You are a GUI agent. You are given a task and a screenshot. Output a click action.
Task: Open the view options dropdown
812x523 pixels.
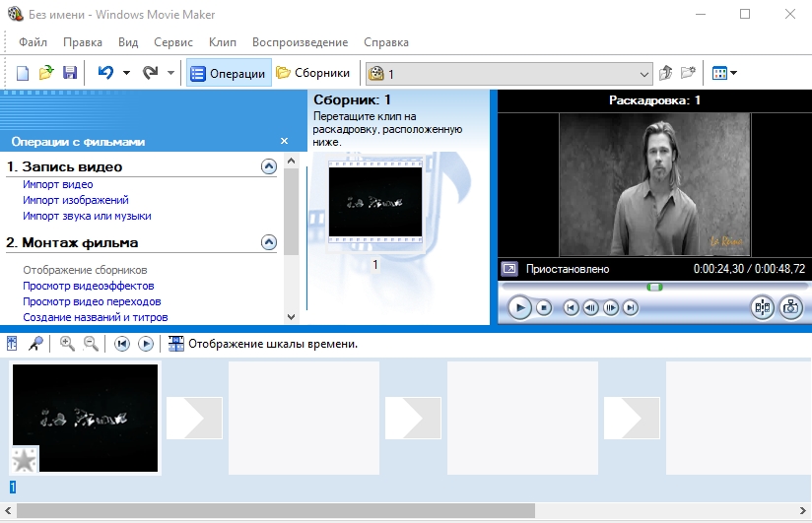[x=724, y=73]
